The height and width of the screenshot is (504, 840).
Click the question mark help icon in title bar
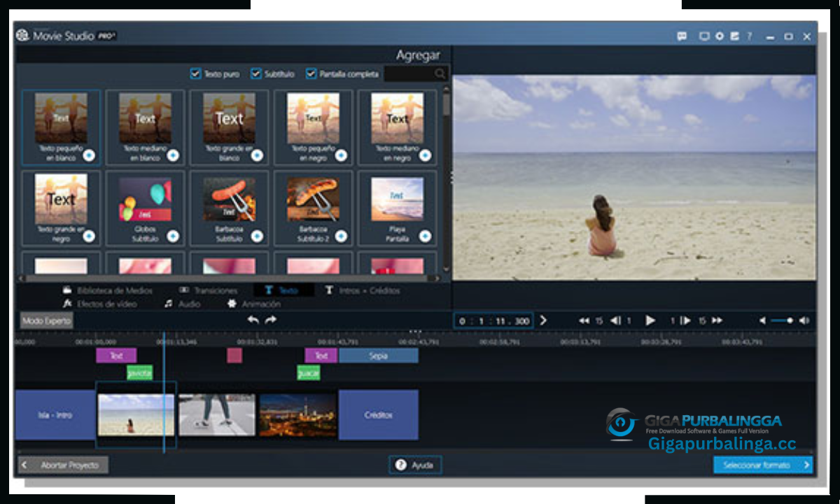(750, 36)
